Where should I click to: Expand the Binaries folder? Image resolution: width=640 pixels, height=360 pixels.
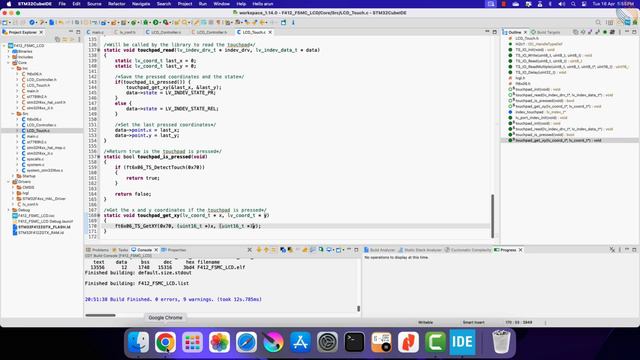(9, 51)
